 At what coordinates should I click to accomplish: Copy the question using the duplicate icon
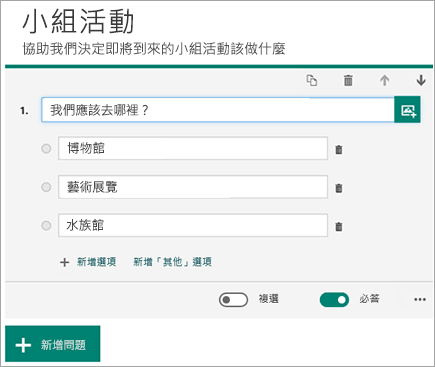(x=312, y=81)
